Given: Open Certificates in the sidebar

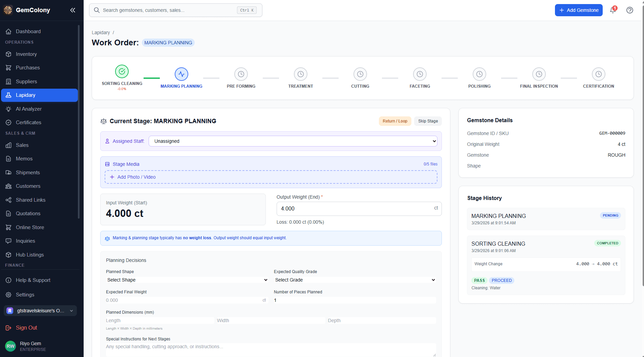Looking at the screenshot, I should click(x=40, y=122).
